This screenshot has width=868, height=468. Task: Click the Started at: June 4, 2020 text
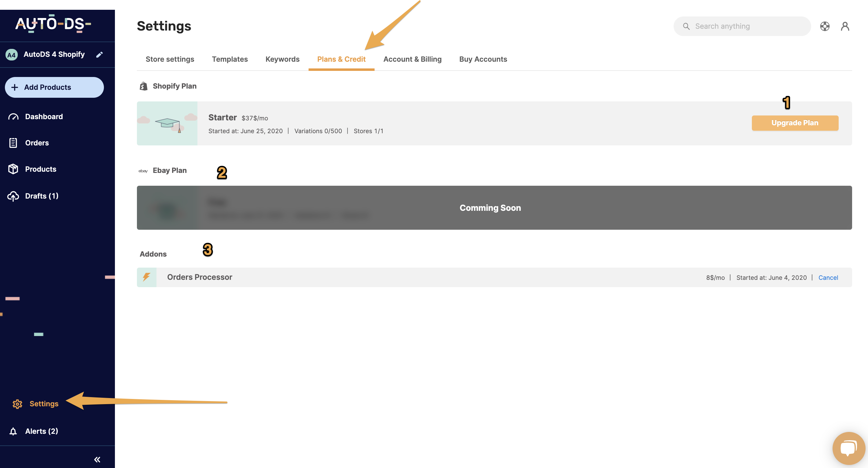[x=771, y=278]
